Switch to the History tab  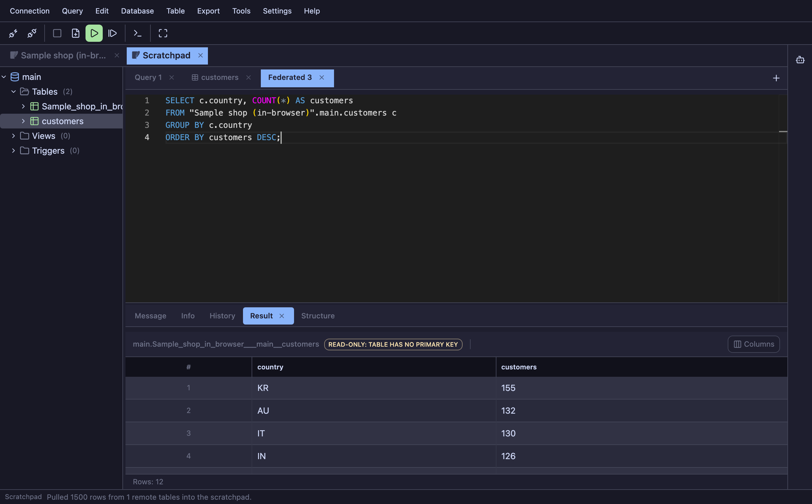point(222,316)
